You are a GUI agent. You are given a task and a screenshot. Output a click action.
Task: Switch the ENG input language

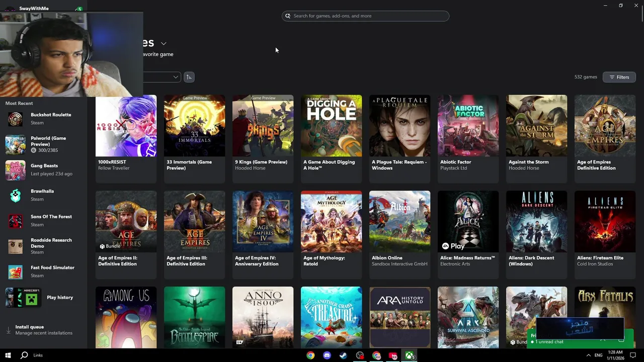click(x=599, y=355)
